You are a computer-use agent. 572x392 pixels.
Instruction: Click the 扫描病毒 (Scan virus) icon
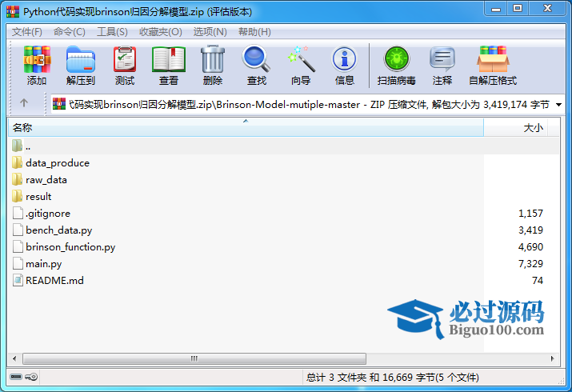coord(397,59)
